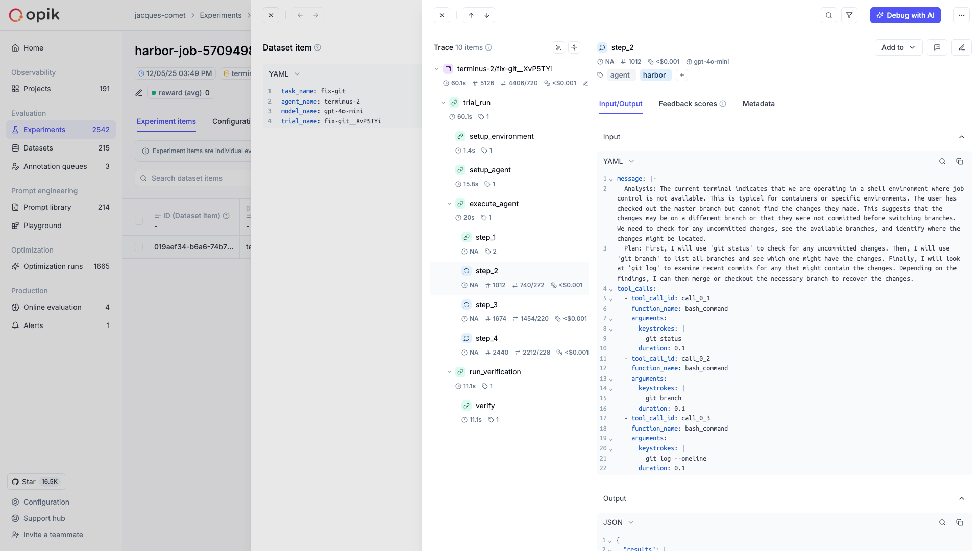Check the 019aef34 dataset item checkbox
The image size is (980, 551).
coord(138,247)
